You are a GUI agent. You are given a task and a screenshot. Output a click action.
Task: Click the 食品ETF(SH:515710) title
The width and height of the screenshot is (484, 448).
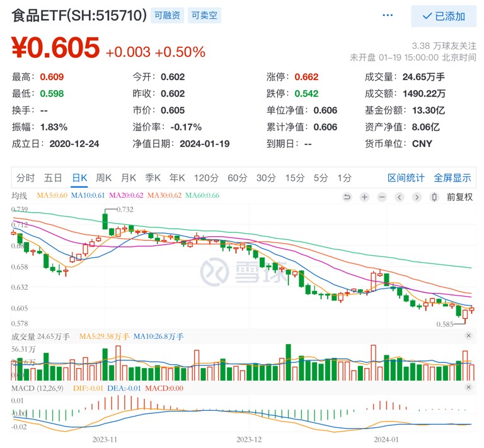tap(79, 15)
